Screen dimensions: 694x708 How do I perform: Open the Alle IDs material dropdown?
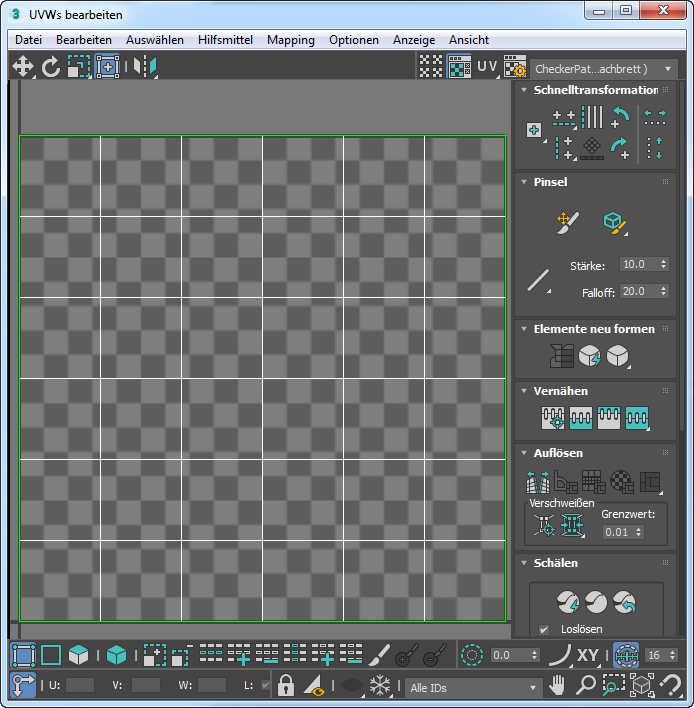coord(472,688)
